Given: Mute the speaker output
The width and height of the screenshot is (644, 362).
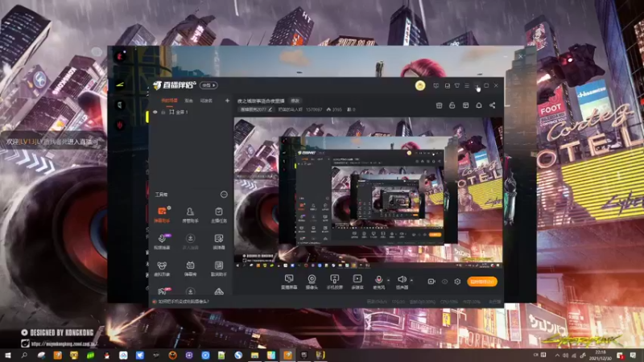Looking at the screenshot, I should (402, 282).
